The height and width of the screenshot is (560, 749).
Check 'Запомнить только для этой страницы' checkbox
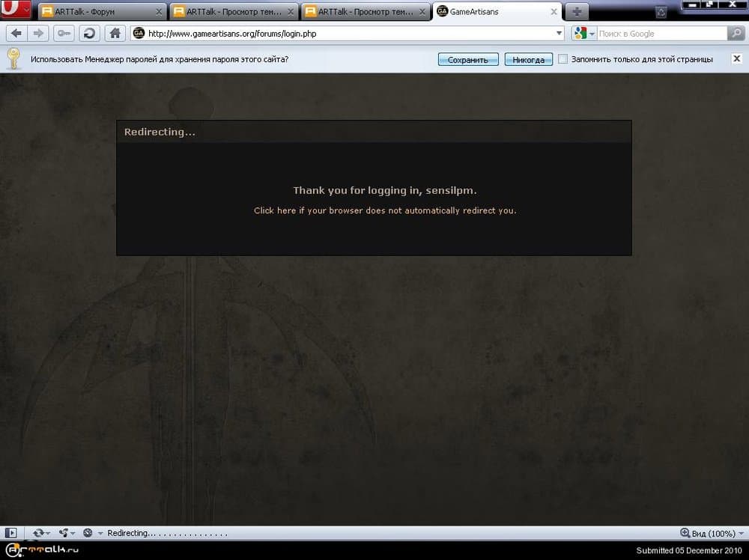[x=562, y=59]
